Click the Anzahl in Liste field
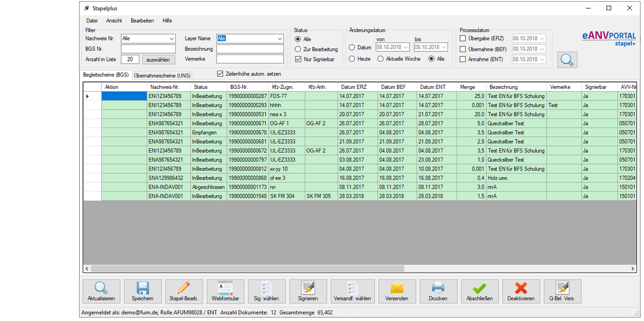The image size is (644, 321). pos(130,59)
